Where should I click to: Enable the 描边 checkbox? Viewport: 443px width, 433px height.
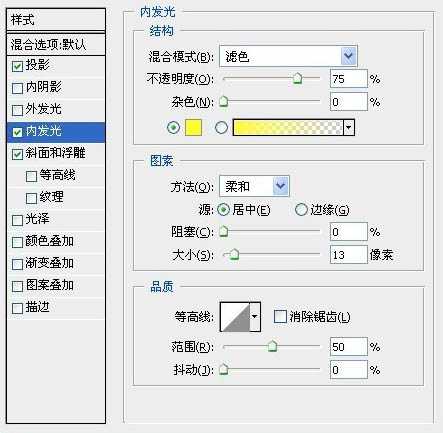point(17,308)
